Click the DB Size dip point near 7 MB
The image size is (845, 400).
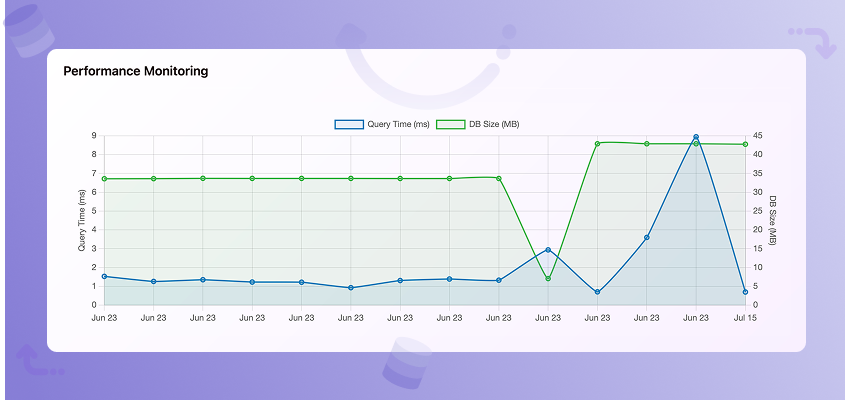pyautogui.click(x=548, y=279)
